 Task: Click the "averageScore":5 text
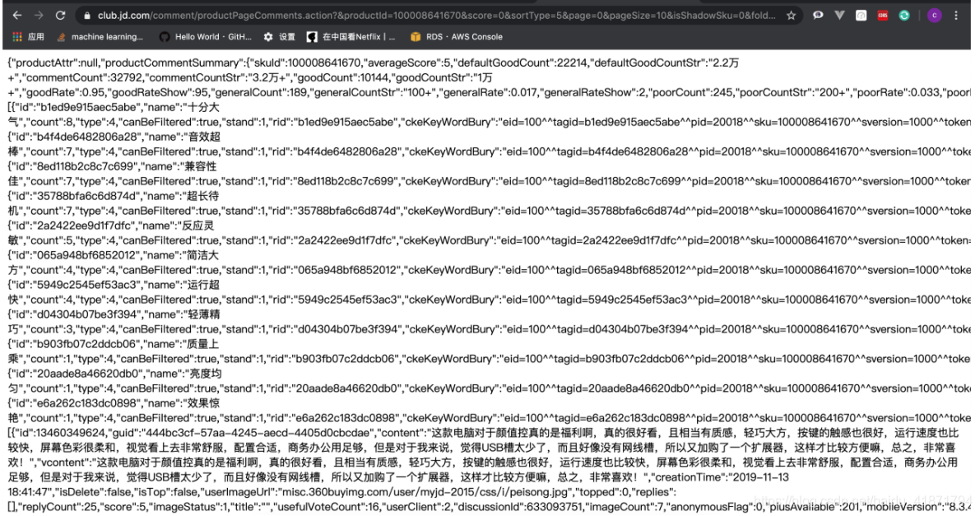[x=410, y=63]
